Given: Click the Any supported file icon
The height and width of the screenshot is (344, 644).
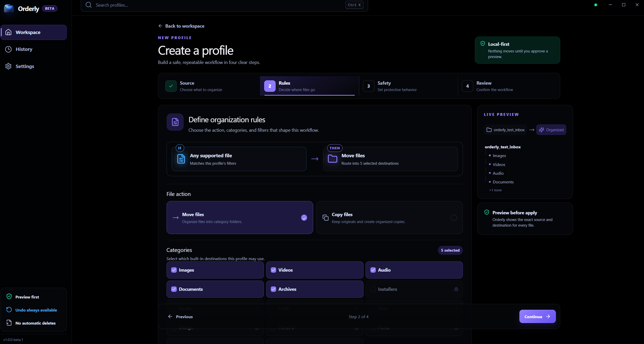Looking at the screenshot, I should click(x=181, y=159).
